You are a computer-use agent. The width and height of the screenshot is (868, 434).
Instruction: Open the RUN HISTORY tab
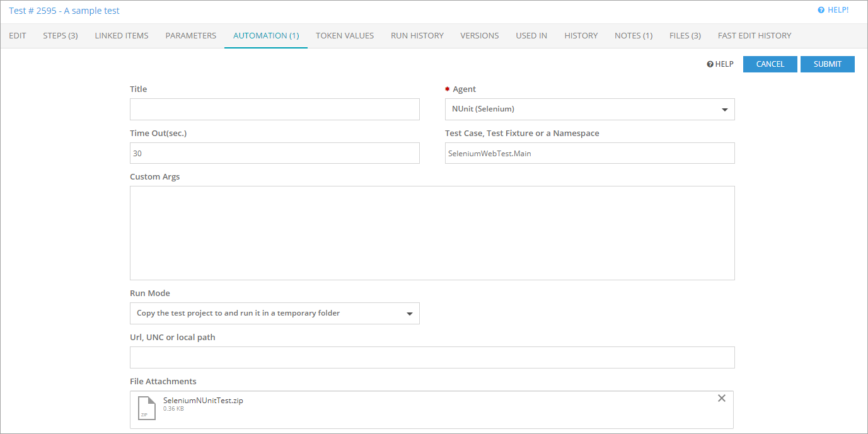pos(417,36)
